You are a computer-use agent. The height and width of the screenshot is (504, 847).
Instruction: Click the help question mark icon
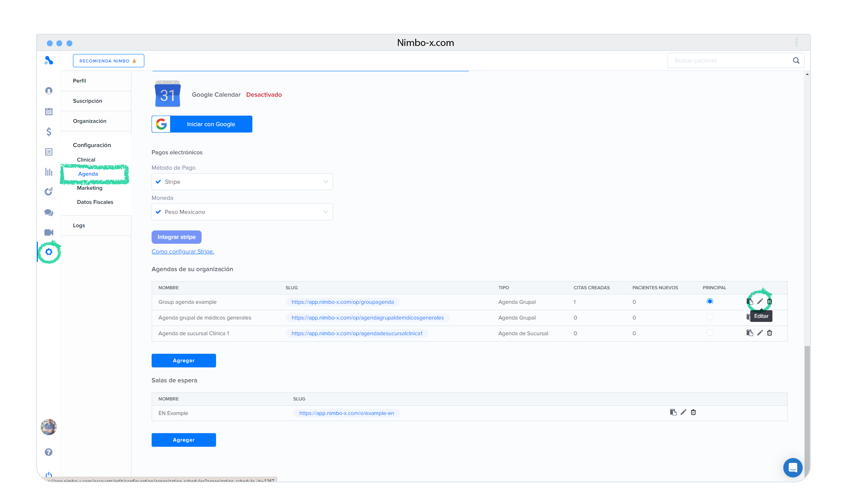(x=49, y=452)
